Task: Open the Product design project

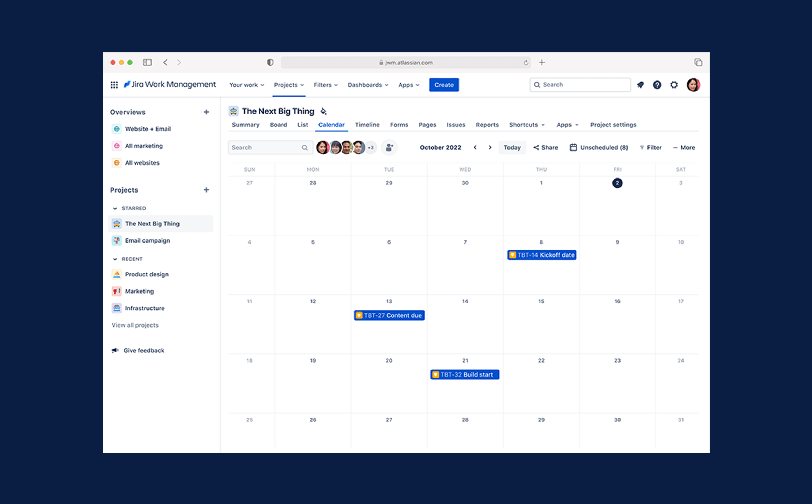Action: click(161, 274)
